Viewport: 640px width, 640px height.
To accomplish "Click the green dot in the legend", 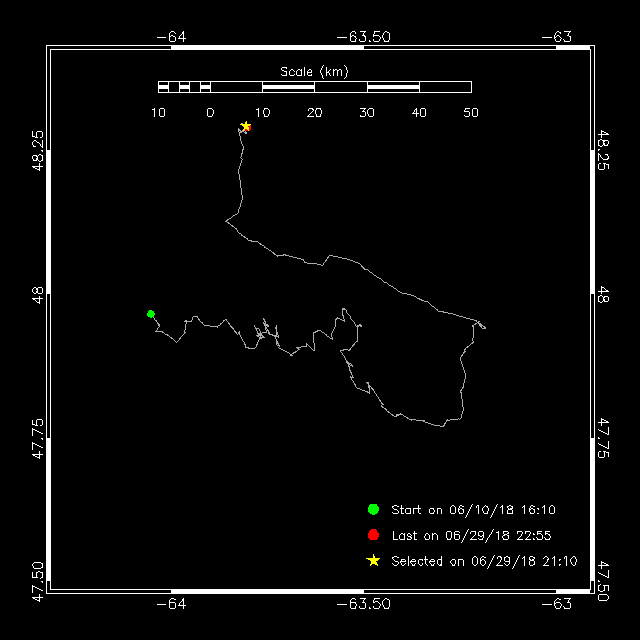I will point(373,510).
